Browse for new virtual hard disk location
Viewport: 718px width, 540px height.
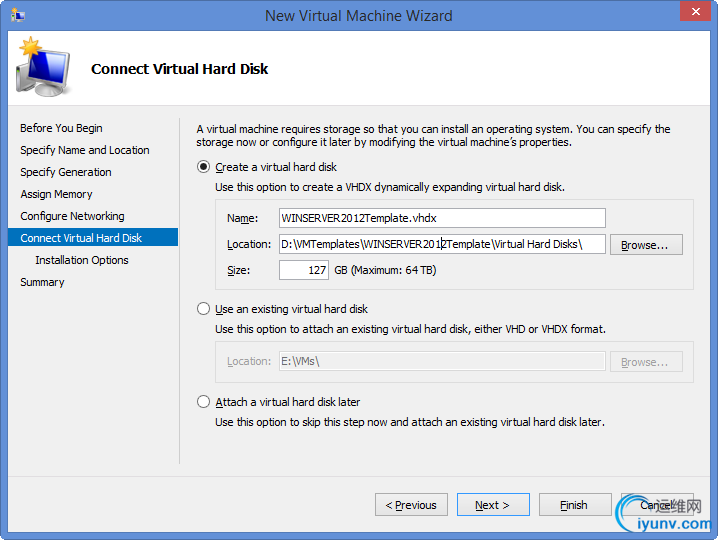pyautogui.click(x=646, y=245)
